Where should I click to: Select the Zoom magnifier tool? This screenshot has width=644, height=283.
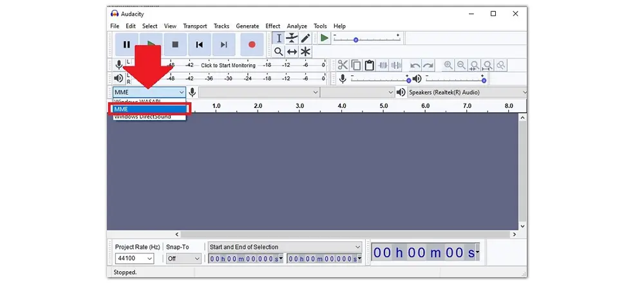[x=279, y=51]
